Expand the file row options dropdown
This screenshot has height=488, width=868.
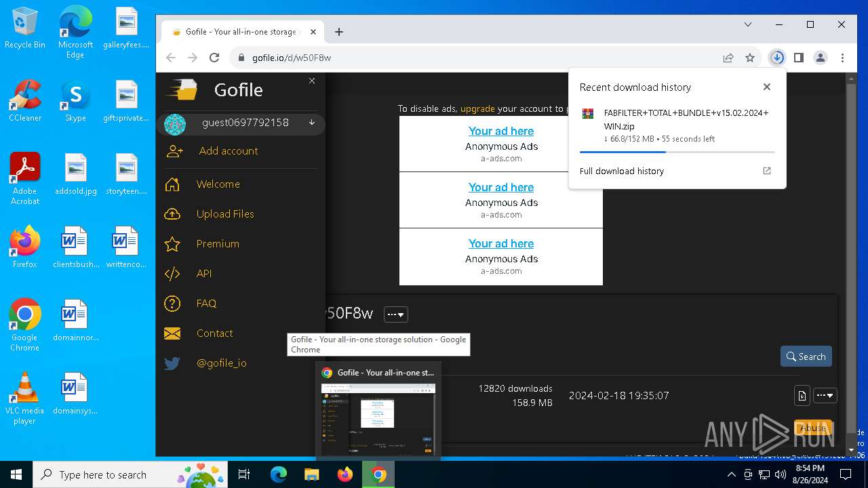(x=825, y=395)
